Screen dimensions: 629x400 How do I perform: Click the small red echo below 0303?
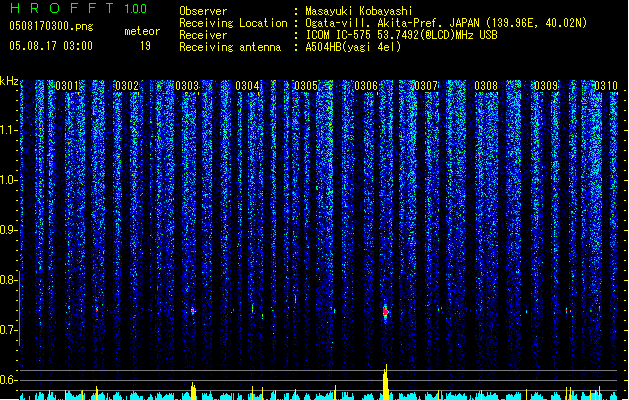pos(193,311)
